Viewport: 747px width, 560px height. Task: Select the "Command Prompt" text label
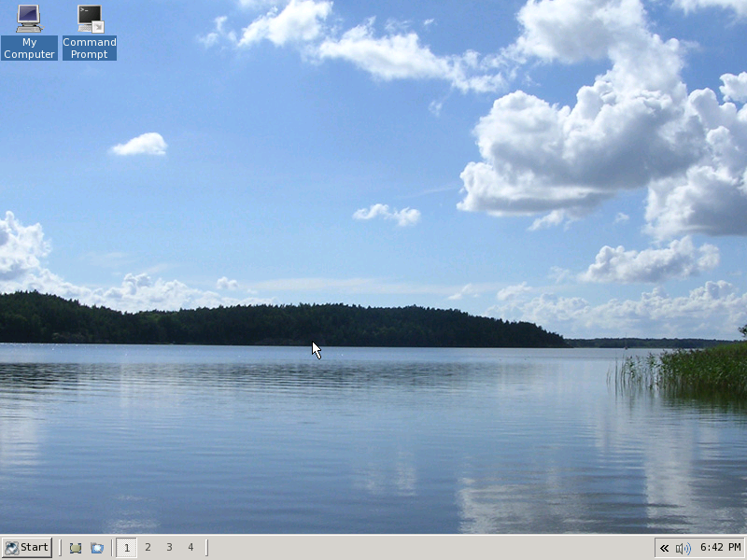point(90,49)
